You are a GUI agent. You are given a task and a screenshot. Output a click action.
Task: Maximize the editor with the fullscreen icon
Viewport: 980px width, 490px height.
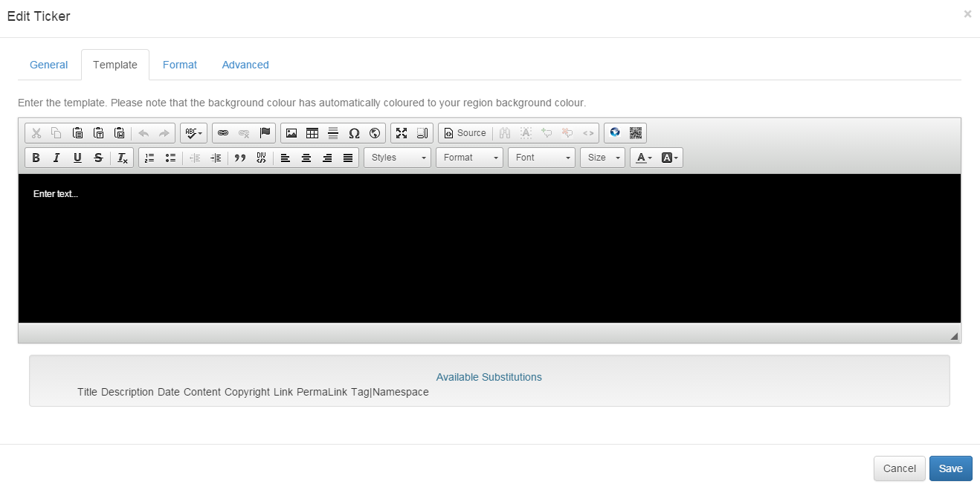pos(402,133)
